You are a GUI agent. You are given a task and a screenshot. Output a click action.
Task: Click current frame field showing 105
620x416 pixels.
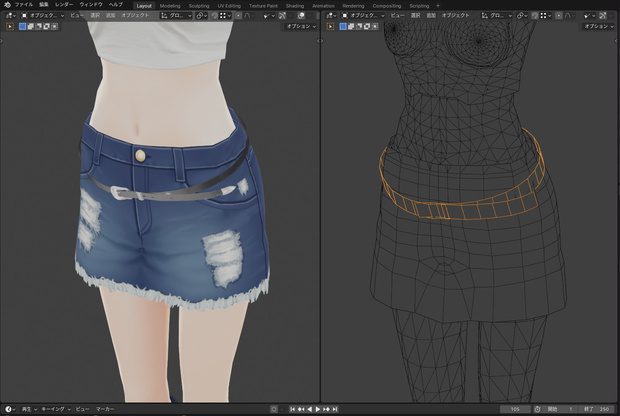pyautogui.click(x=515, y=409)
